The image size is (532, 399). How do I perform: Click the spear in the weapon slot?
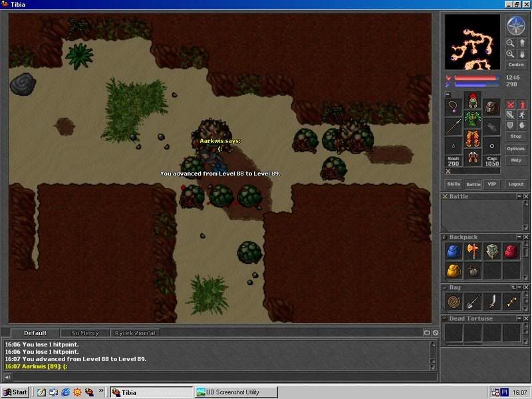(454, 126)
